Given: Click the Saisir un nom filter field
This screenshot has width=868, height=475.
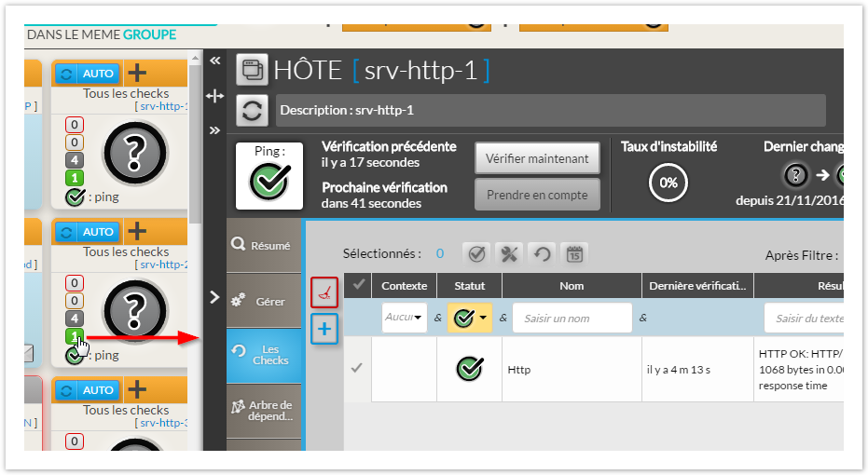Looking at the screenshot, I should (572, 318).
